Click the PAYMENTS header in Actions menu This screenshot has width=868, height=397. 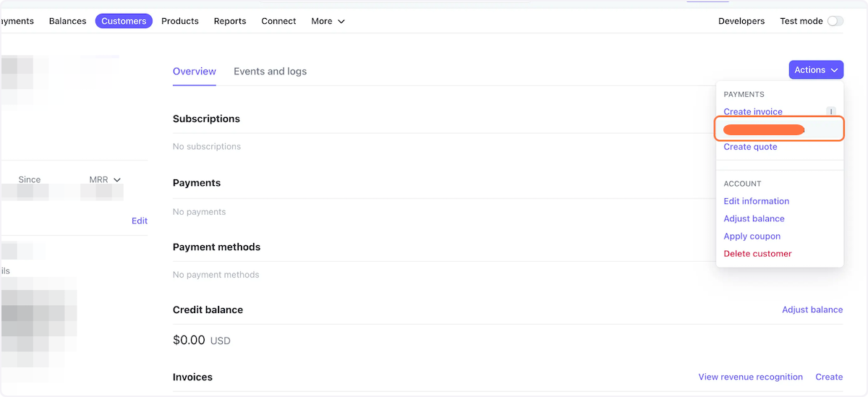[x=744, y=95]
